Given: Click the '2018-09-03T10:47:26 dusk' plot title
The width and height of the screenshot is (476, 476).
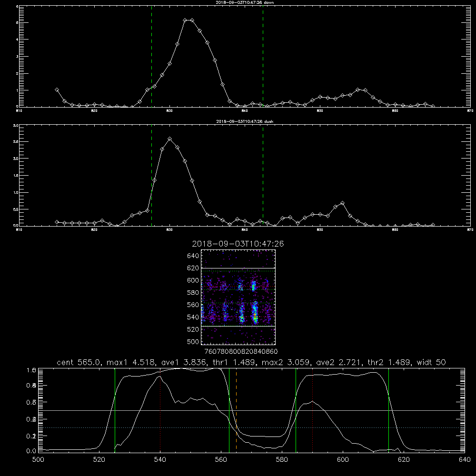Looking at the screenshot, I should [x=245, y=121].
